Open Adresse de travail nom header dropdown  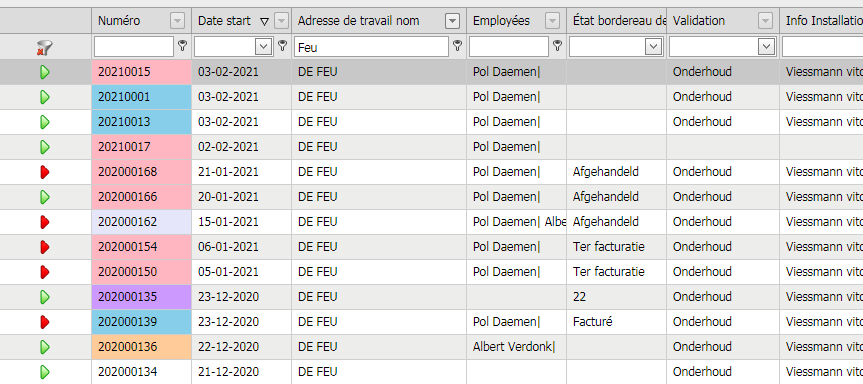452,21
